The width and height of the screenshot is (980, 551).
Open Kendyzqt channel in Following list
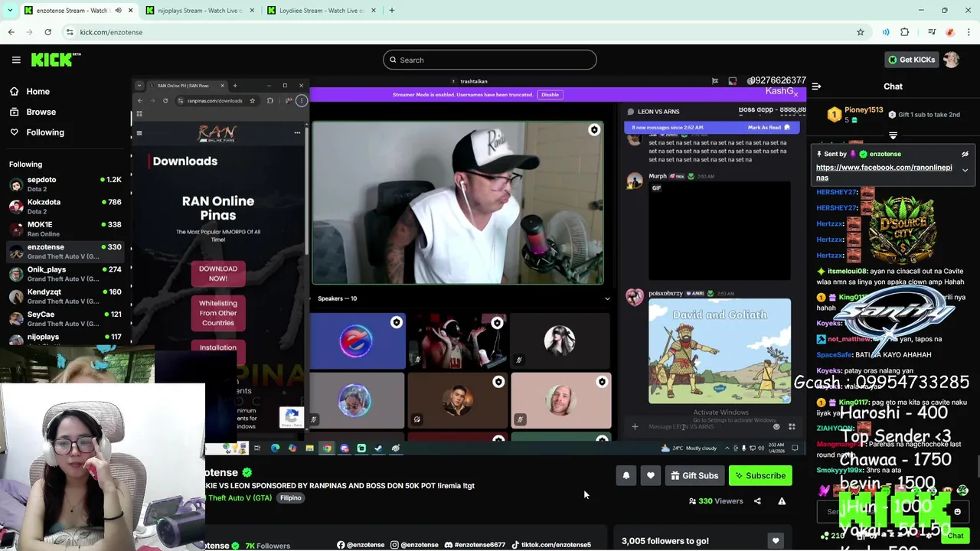(65, 296)
